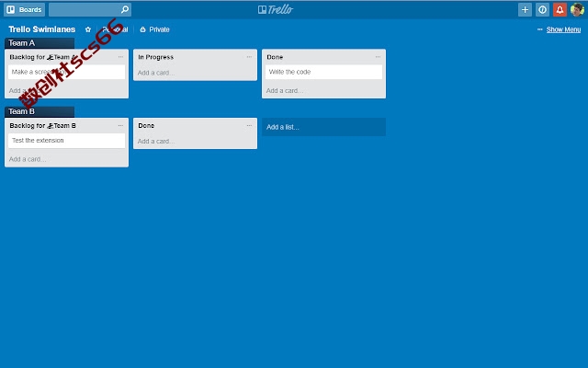Click the Team B Done list title
588x368 pixels.
click(146, 125)
